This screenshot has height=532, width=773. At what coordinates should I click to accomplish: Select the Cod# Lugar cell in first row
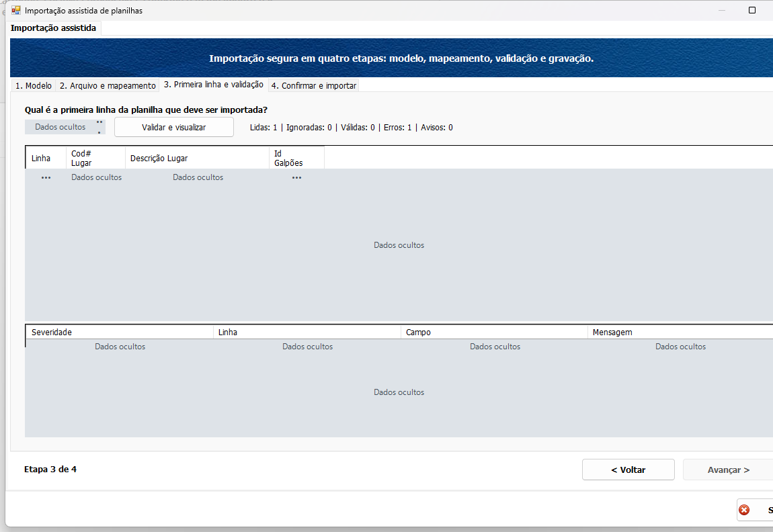tap(96, 177)
